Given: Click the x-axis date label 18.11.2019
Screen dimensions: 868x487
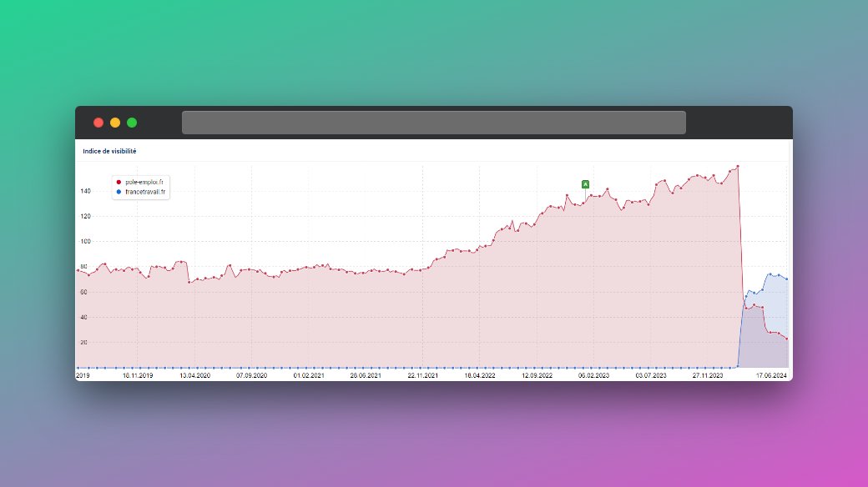Looking at the screenshot, I should (138, 375).
